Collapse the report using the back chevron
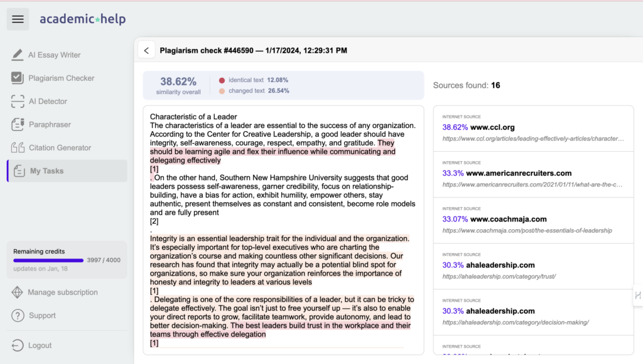 (x=146, y=50)
